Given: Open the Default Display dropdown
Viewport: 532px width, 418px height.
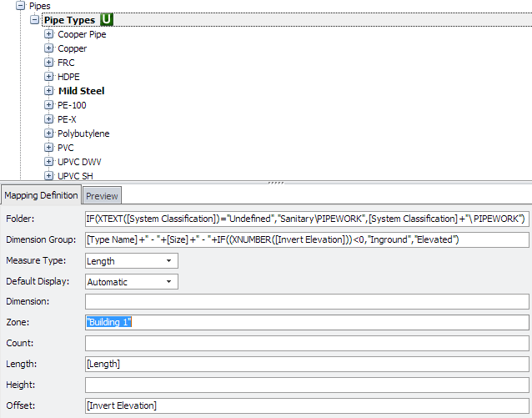Looking at the screenshot, I should pos(132,282).
